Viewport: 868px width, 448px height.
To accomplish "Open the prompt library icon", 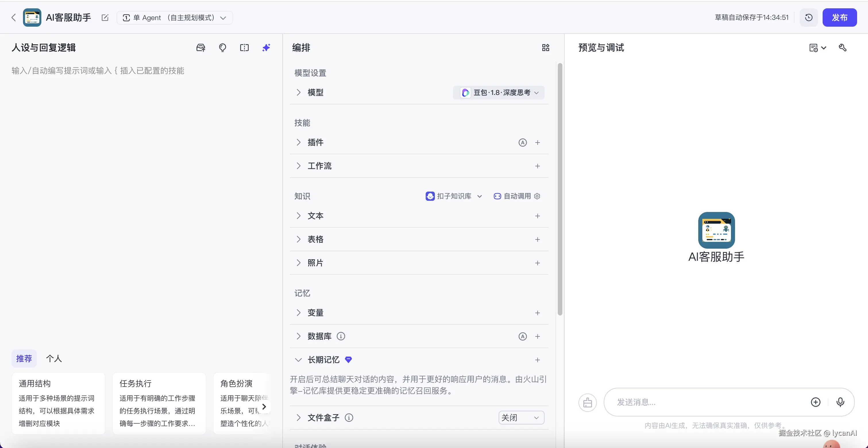I will [201, 48].
